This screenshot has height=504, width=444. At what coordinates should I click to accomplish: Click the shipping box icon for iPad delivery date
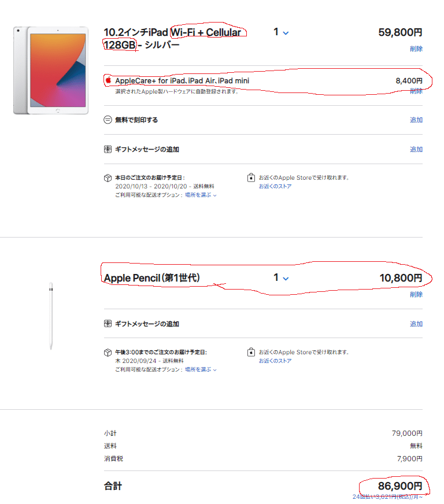[x=108, y=178]
